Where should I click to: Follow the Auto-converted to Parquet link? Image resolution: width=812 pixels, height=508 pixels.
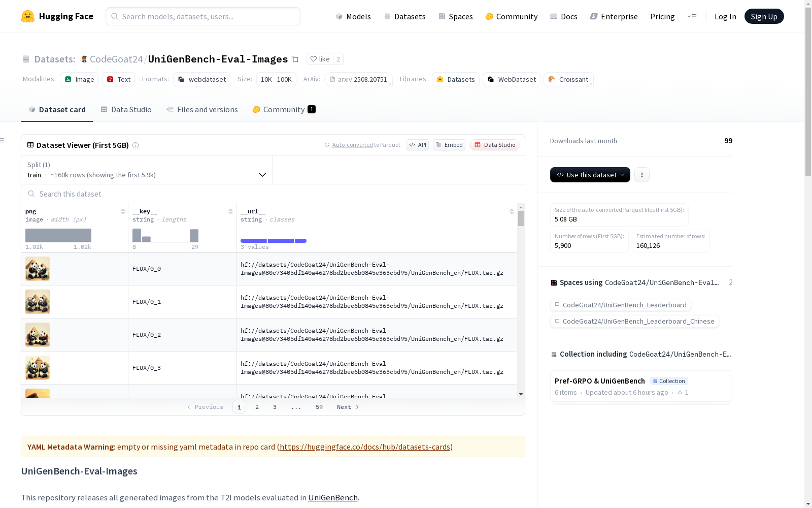click(352, 145)
